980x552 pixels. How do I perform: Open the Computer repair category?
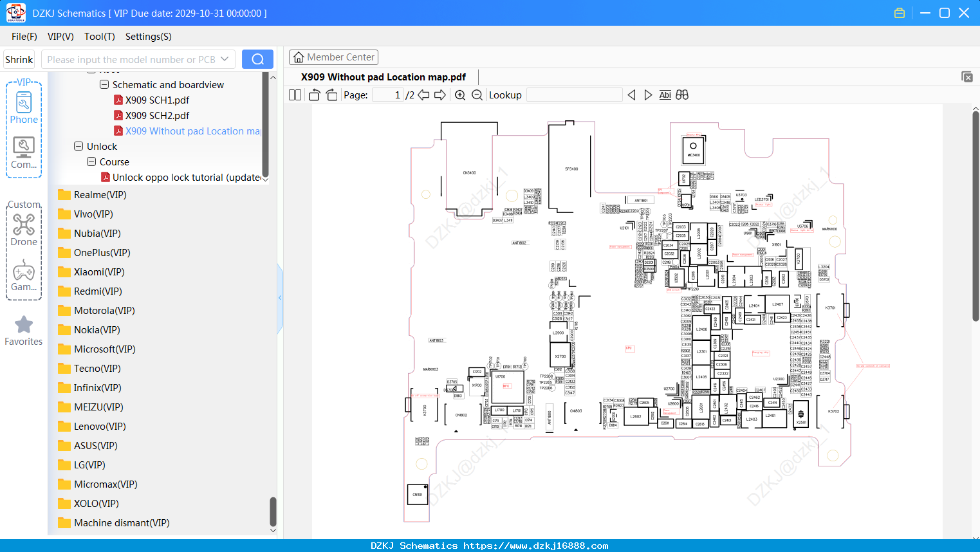[x=24, y=152]
